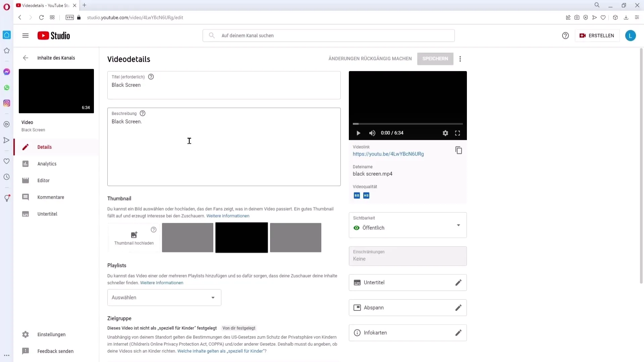
Task: Click the Editor sidebar icon
Action: tap(25, 180)
